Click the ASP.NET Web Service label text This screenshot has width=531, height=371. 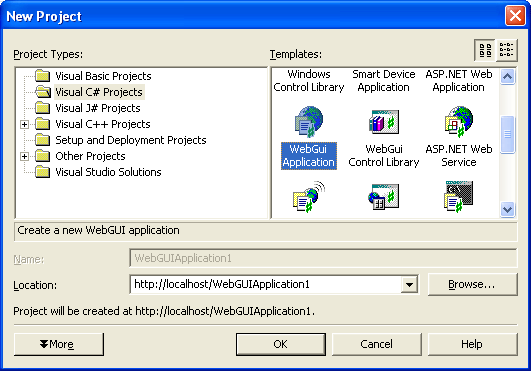click(459, 156)
